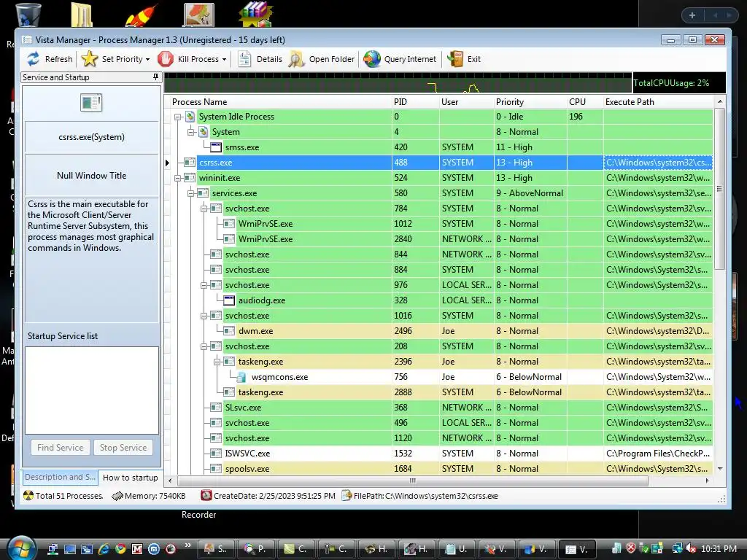The height and width of the screenshot is (560, 747).
Task: Open Kill Process dropdown arrow
Action: point(224,60)
